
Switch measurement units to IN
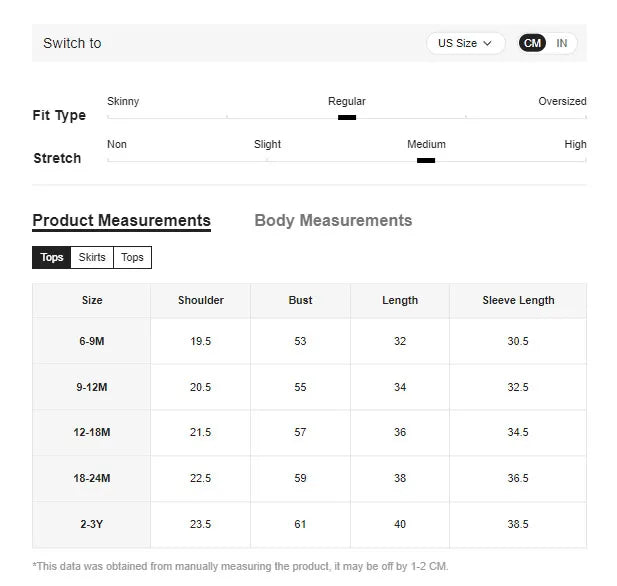click(x=562, y=43)
